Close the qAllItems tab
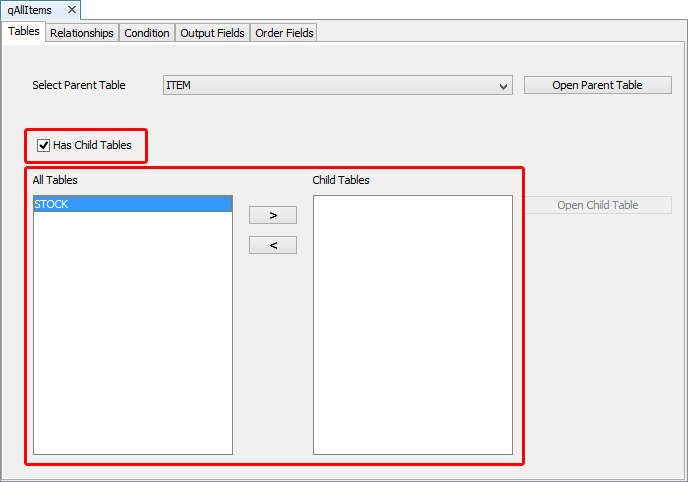The height and width of the screenshot is (482, 688). coord(71,10)
